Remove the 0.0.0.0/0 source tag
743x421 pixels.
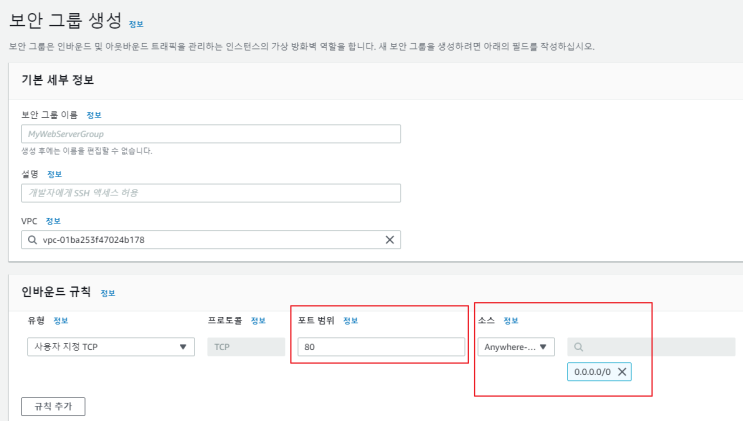[622, 372]
